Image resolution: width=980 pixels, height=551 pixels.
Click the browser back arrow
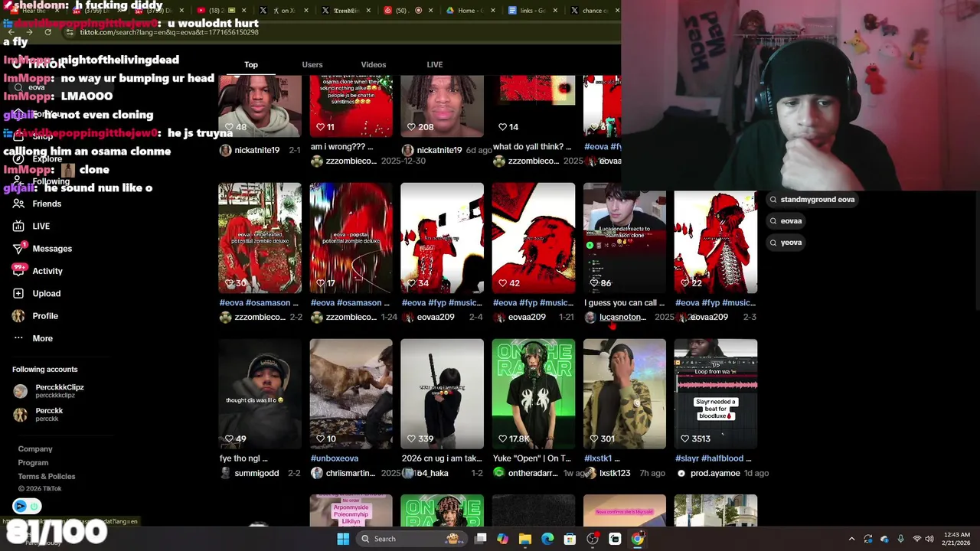tap(11, 32)
